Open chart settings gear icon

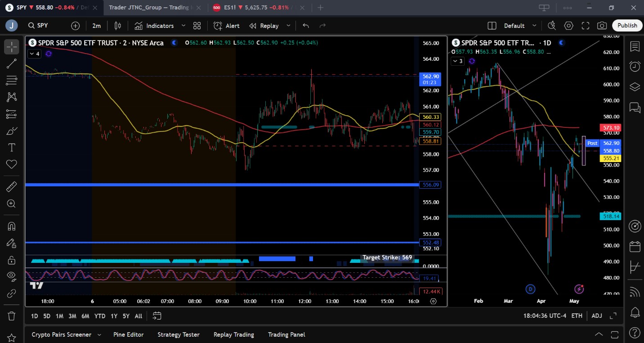(x=568, y=26)
